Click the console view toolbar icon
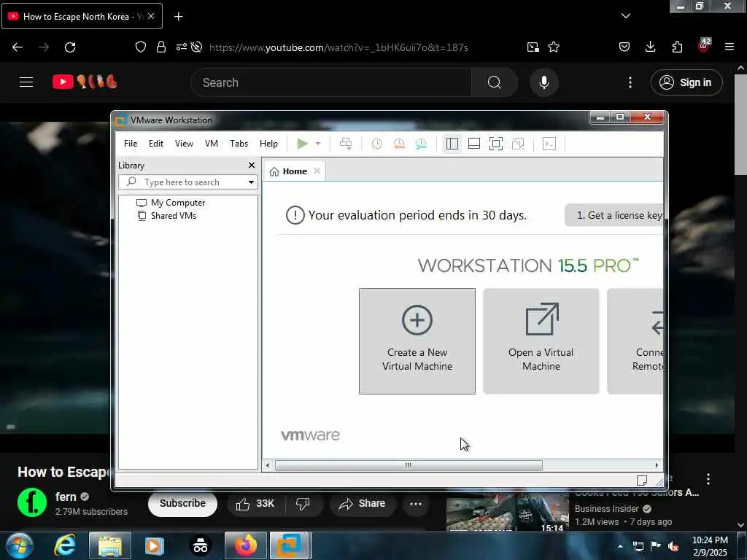747x560 pixels. tap(549, 144)
